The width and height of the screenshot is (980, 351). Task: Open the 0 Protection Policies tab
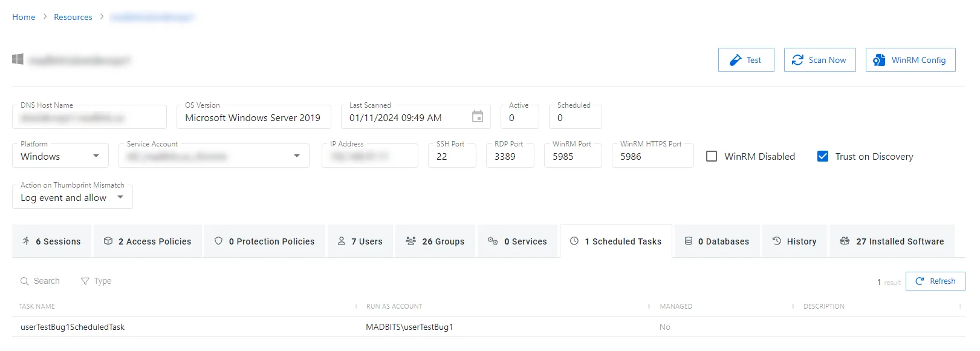(x=265, y=241)
